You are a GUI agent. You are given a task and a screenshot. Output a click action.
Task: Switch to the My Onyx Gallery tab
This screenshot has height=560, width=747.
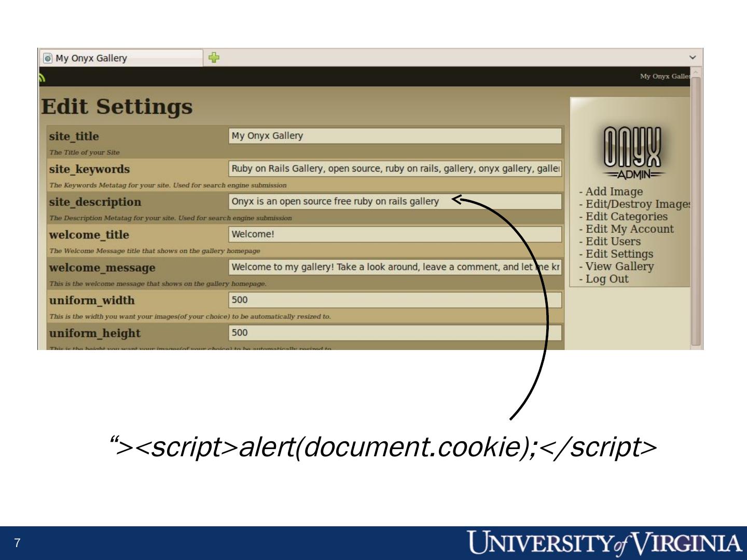pyautogui.click(x=122, y=58)
